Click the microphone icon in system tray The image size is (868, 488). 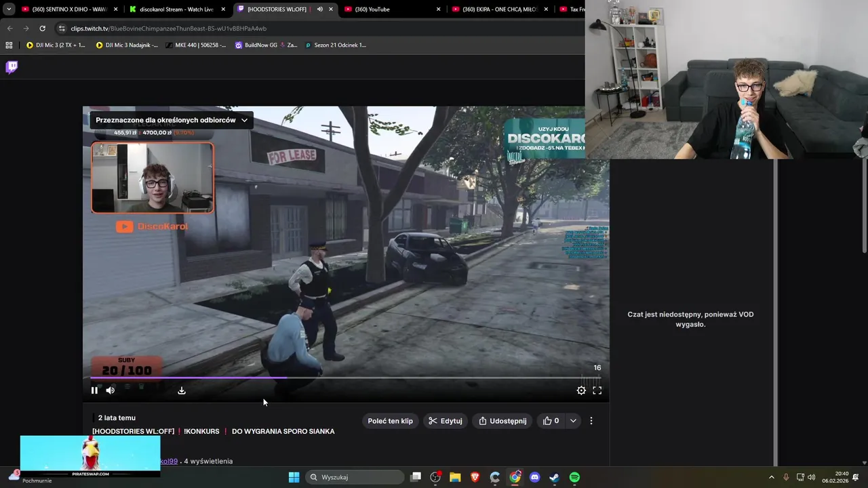point(786,477)
